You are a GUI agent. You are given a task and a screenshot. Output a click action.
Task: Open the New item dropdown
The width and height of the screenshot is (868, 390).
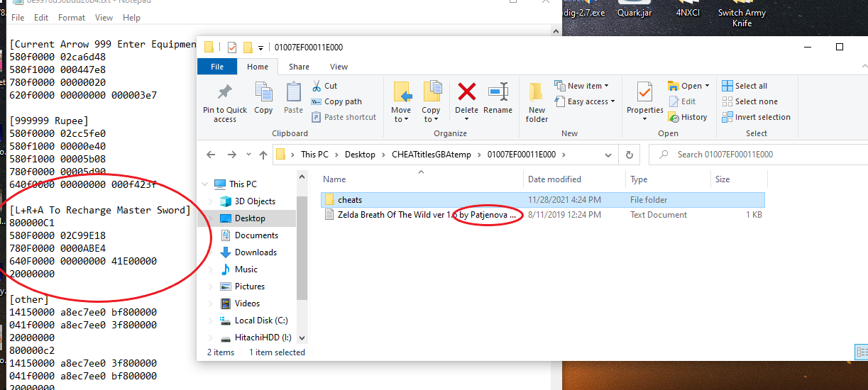point(582,86)
